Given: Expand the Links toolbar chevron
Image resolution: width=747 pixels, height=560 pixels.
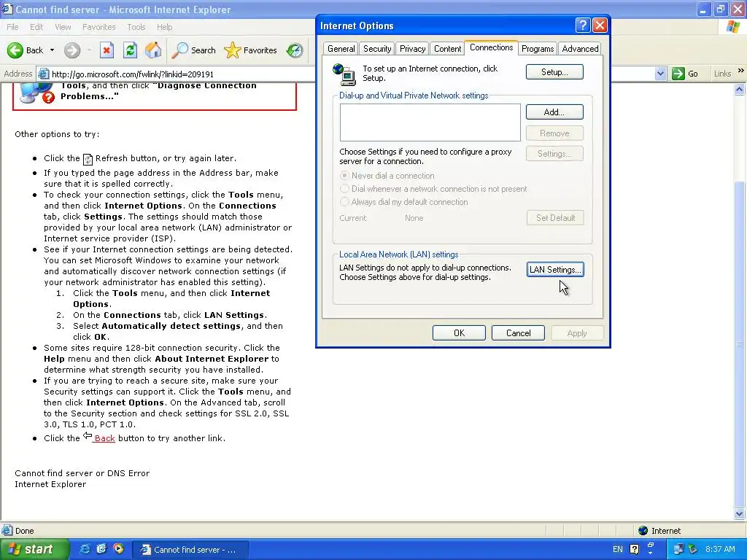Looking at the screenshot, I should pos(741,71).
